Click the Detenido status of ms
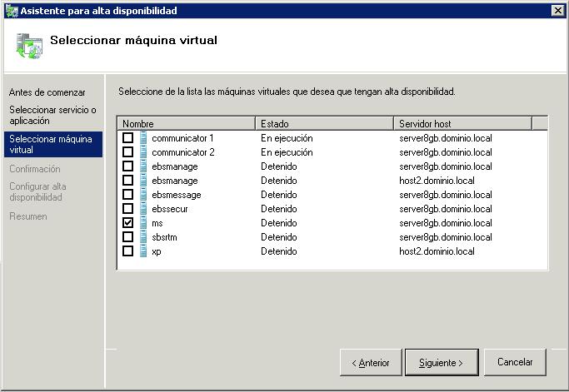This screenshot has width=569, height=392. click(x=279, y=223)
